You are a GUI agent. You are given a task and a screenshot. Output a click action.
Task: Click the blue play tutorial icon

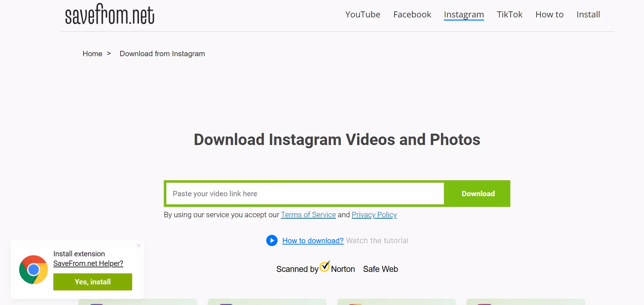(x=272, y=241)
